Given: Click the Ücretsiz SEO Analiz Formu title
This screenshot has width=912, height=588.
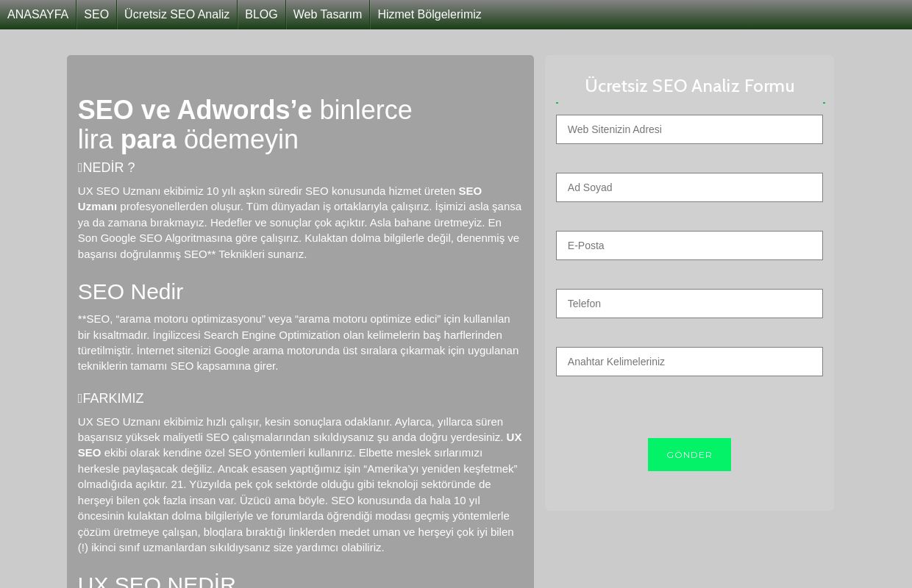Looking at the screenshot, I should click(689, 86).
